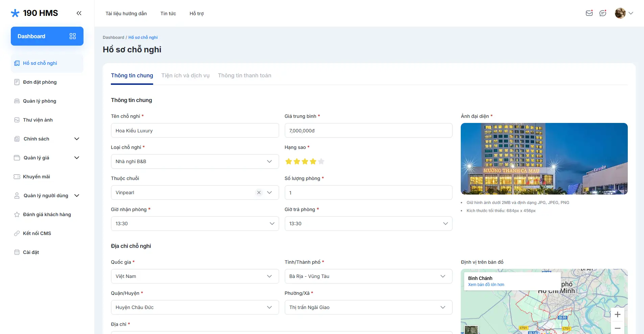This screenshot has width=644, height=334.
Task: Go to Kết nối CMS link icon
Action: [17, 233]
